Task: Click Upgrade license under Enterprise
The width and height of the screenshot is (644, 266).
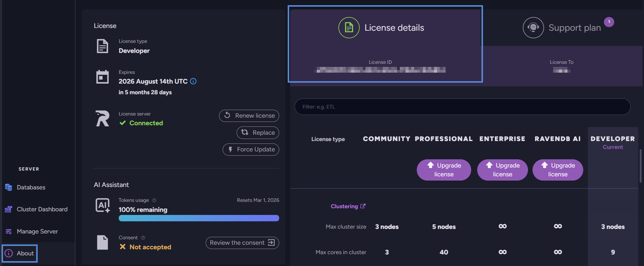Action: [502, 170]
